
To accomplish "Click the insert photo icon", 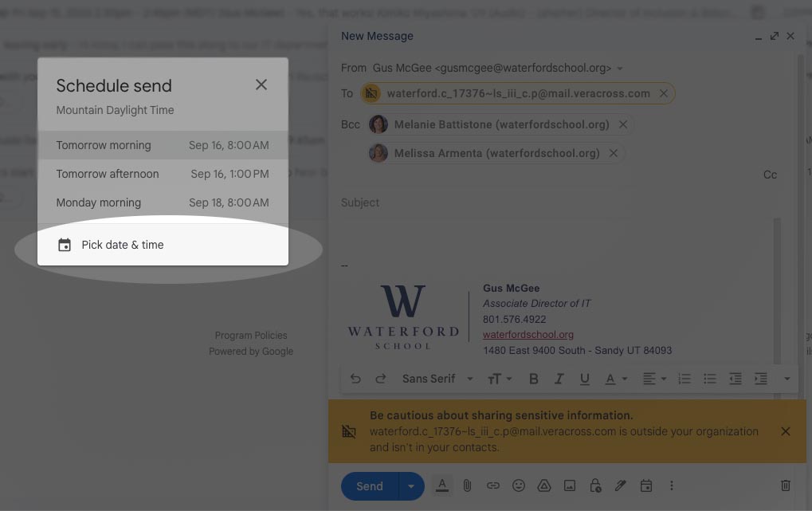I will click(x=570, y=485).
